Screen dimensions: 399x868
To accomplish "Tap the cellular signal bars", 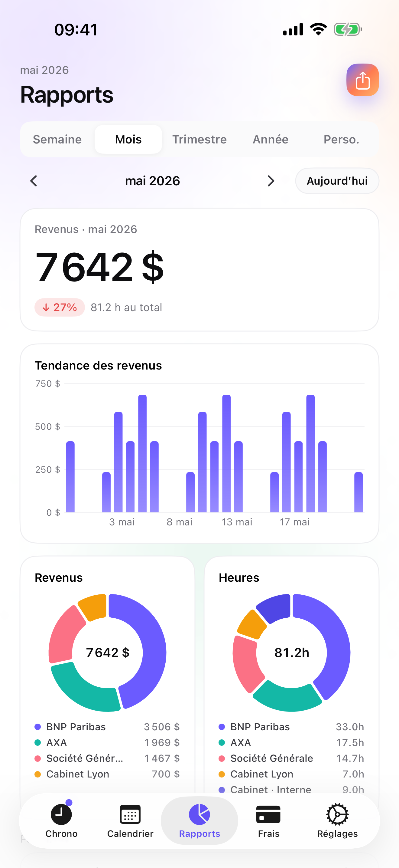I will (293, 29).
